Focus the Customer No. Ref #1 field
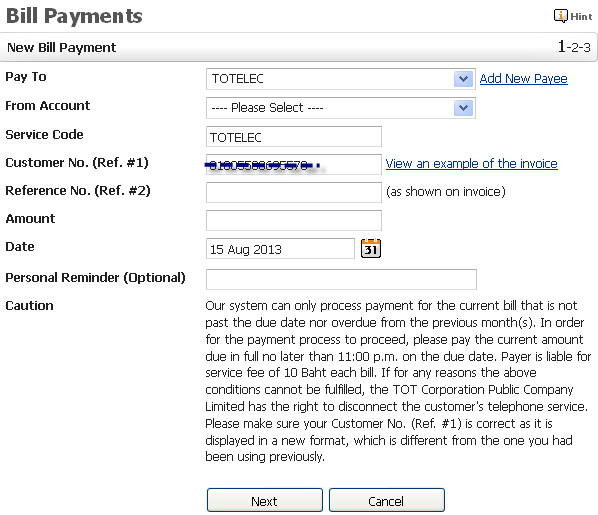The height and width of the screenshot is (515, 598). [x=294, y=164]
